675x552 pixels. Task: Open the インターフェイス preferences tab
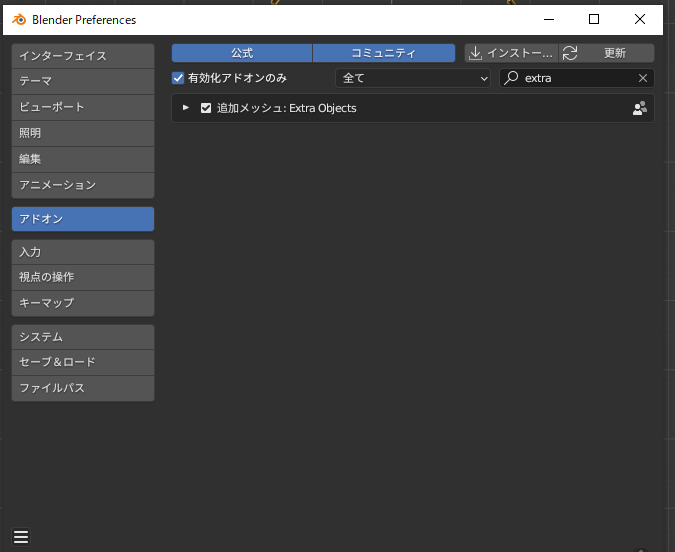pyautogui.click(x=83, y=56)
